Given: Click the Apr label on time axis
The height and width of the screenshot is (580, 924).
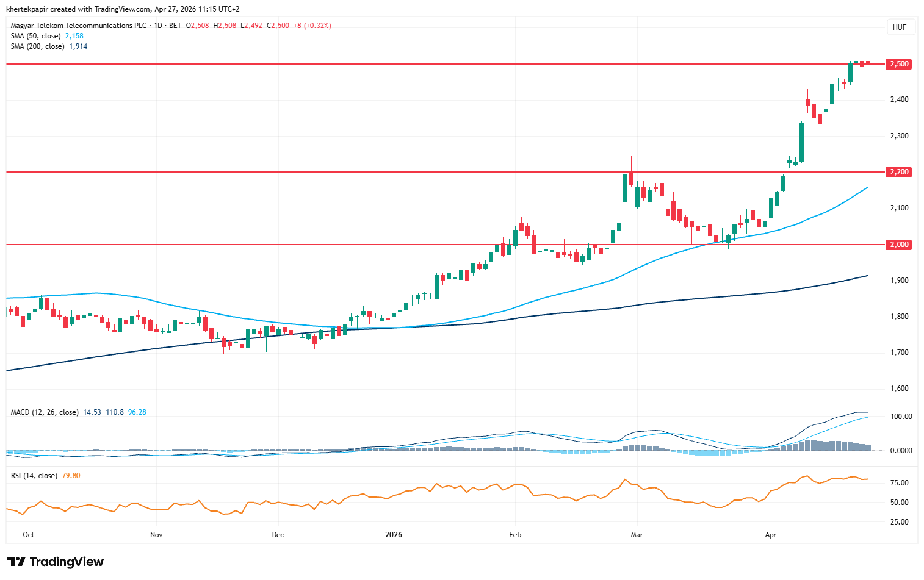Looking at the screenshot, I should coord(771,535).
